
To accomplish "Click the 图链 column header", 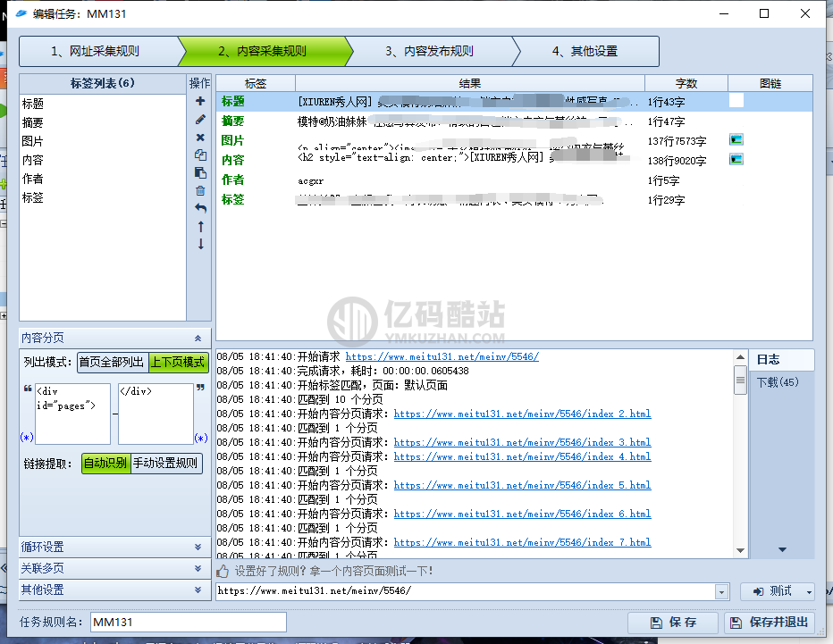I will coord(770,83).
